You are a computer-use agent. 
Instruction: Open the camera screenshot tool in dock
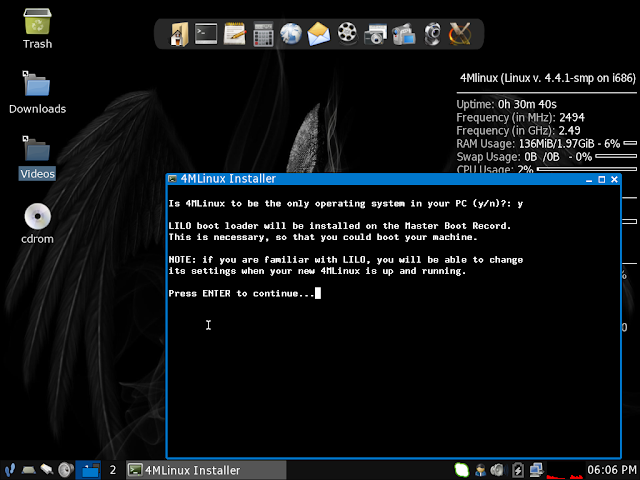[376, 35]
